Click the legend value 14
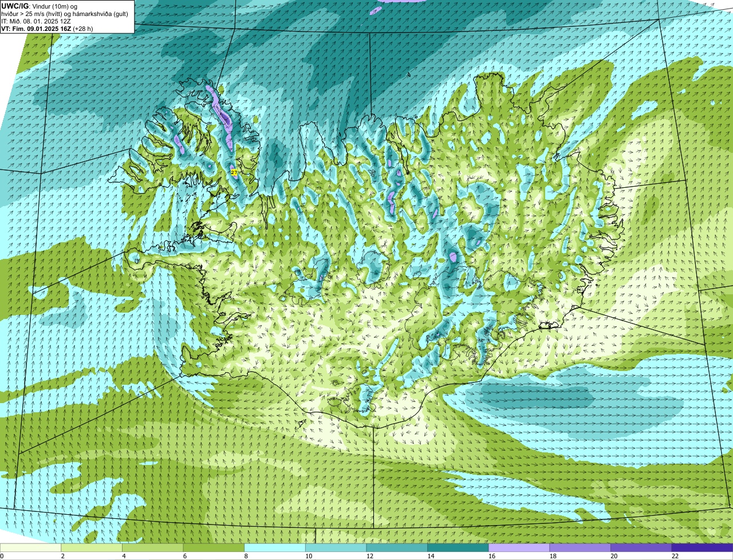 pyautogui.click(x=431, y=556)
